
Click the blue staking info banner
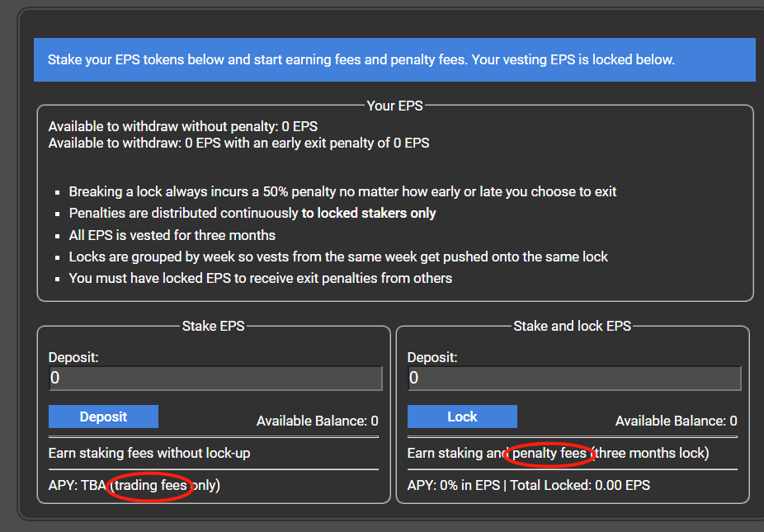coord(394,60)
